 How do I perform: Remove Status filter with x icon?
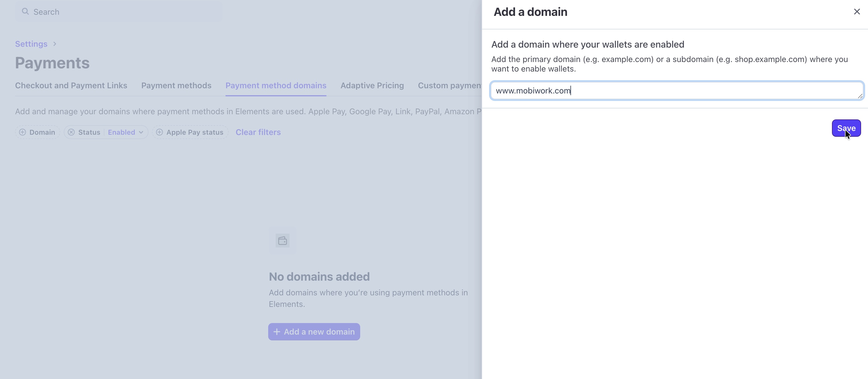pyautogui.click(x=71, y=132)
